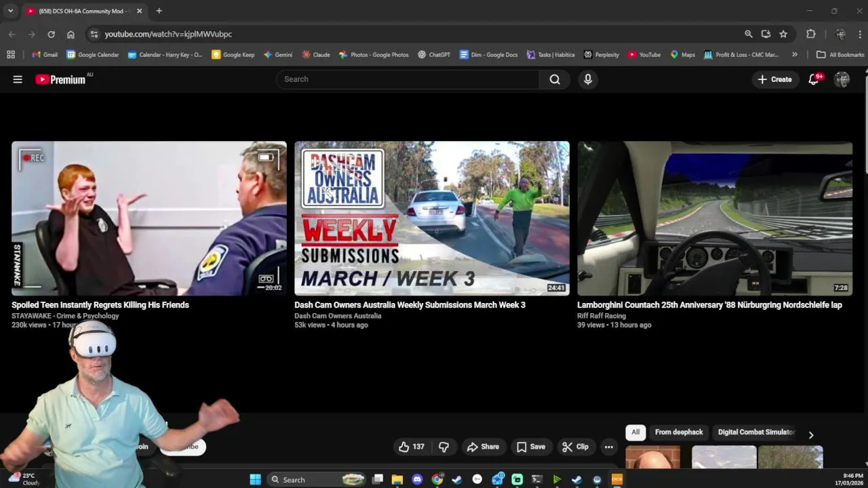View site information icon in address bar

94,34
